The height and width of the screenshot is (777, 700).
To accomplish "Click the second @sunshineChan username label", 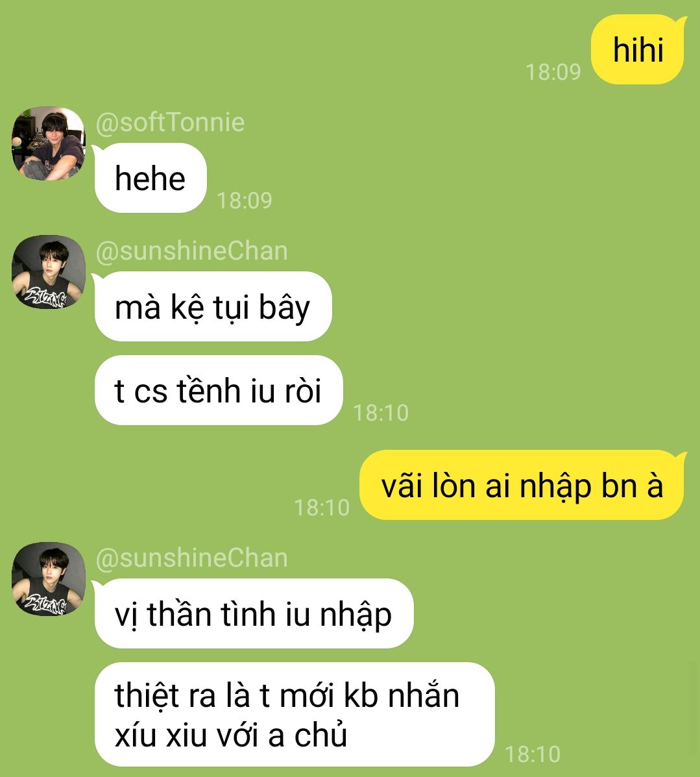I will click(192, 558).
